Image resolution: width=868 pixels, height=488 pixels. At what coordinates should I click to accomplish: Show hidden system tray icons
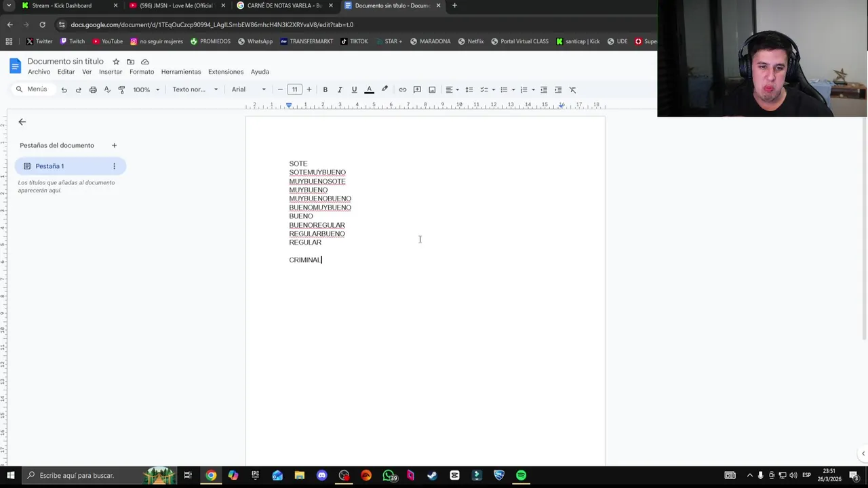coord(749,475)
